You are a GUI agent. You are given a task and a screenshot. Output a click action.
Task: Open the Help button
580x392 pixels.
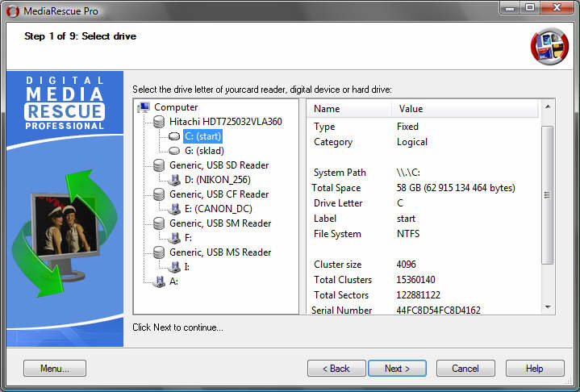point(534,369)
